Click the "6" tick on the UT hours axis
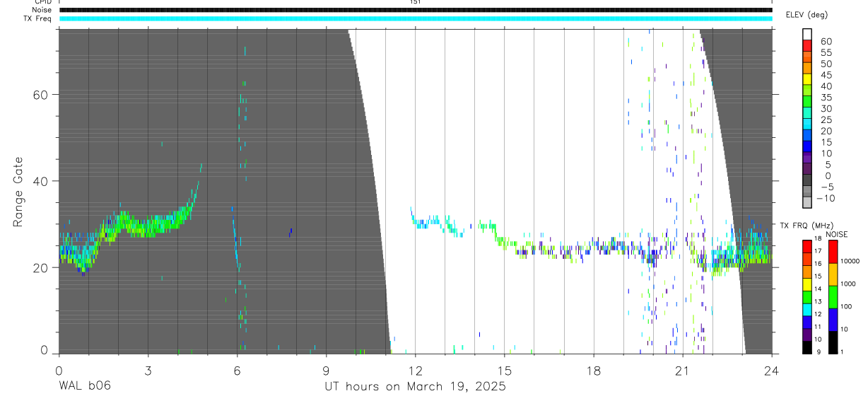The width and height of the screenshot is (868, 401). click(x=237, y=370)
